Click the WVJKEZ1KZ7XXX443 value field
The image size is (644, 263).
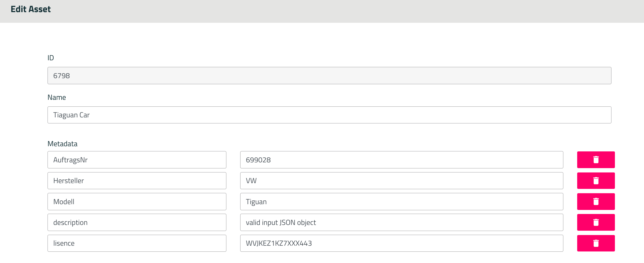click(x=401, y=243)
